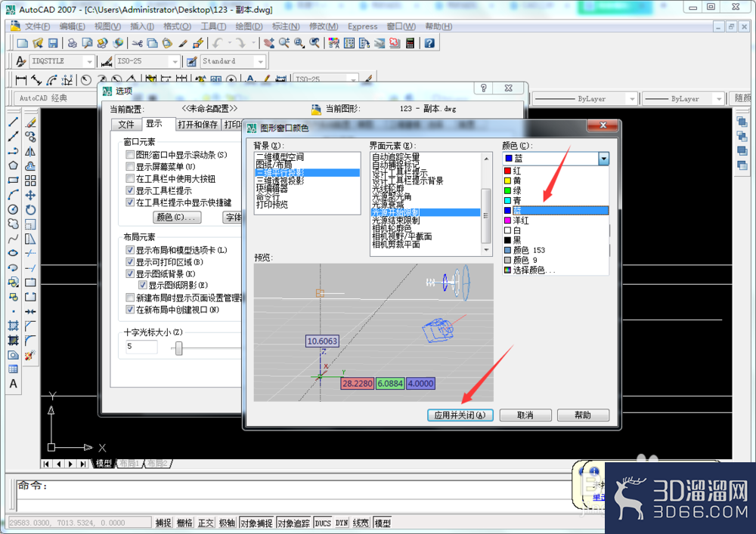Open the IDQSTYLE text style dropdown
Screen dimensions: 756x534
(89, 62)
